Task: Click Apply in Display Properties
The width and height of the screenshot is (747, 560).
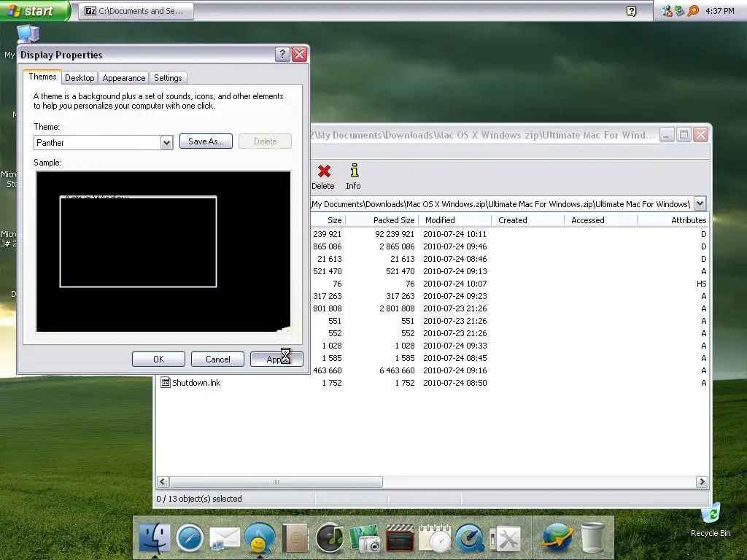Action: pyautogui.click(x=276, y=359)
